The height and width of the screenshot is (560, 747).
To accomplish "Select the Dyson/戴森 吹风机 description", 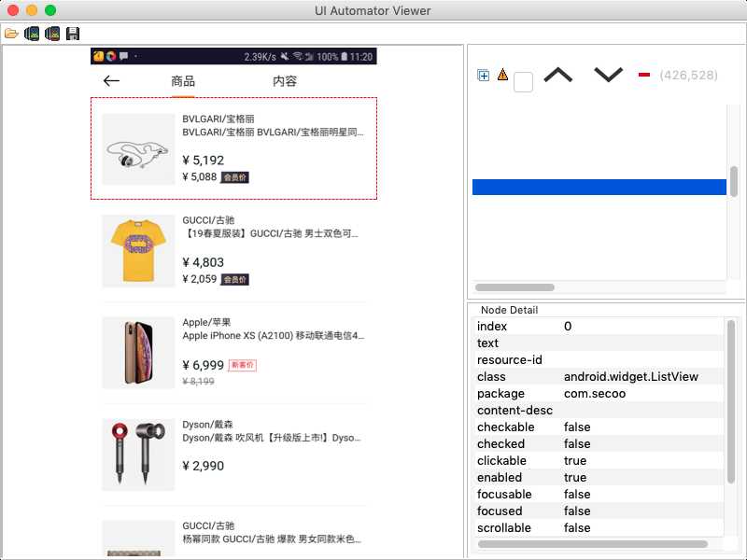I will [x=272, y=438].
